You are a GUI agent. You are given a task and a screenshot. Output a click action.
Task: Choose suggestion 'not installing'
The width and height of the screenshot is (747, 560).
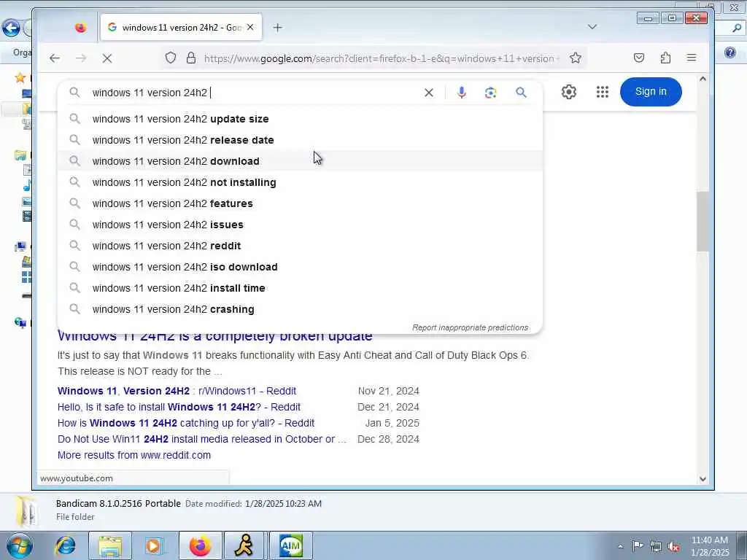coord(300,182)
